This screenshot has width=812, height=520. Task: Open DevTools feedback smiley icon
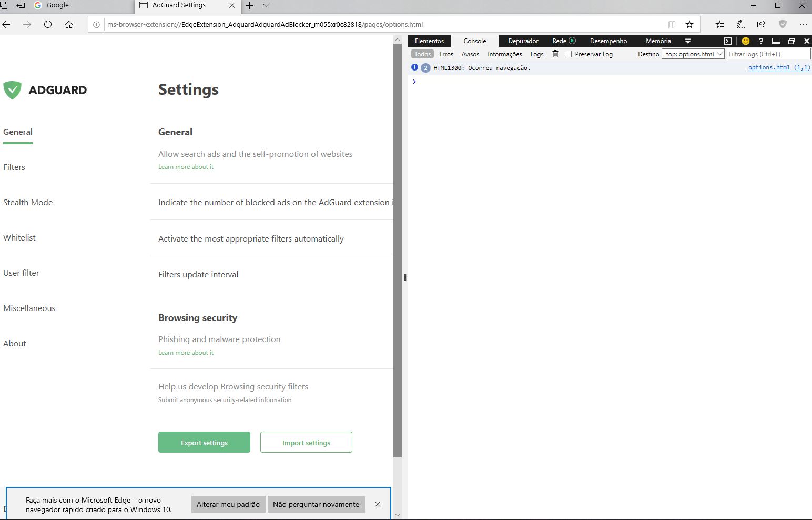745,41
